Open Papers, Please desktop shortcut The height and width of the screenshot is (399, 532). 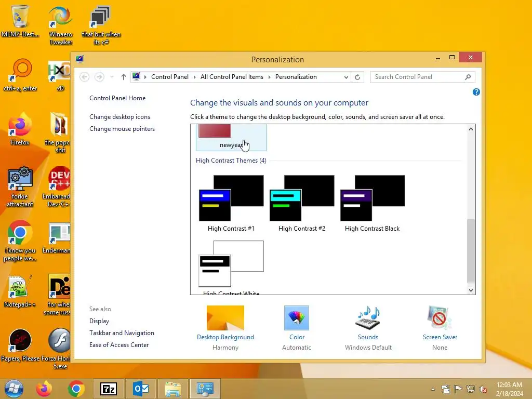pyautogui.click(x=20, y=345)
